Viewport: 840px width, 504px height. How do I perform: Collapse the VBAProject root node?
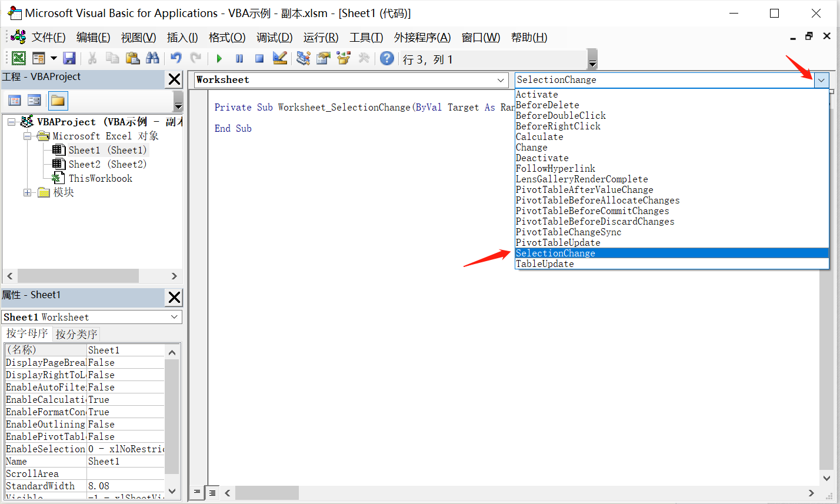(12, 122)
